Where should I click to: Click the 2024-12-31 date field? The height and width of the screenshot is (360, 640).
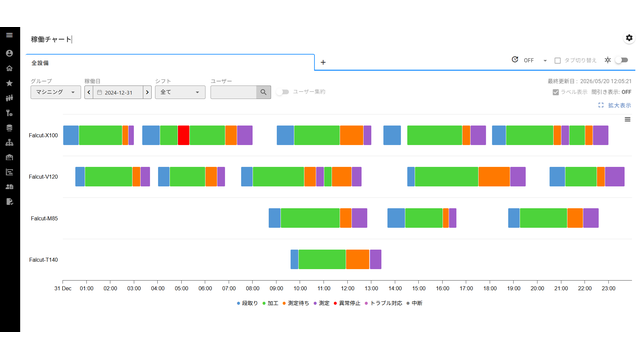(118, 93)
